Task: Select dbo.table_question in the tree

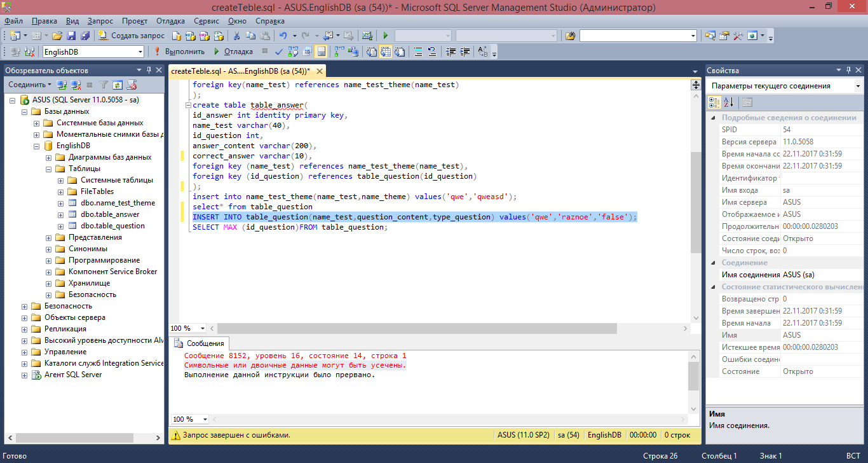Action: click(112, 226)
